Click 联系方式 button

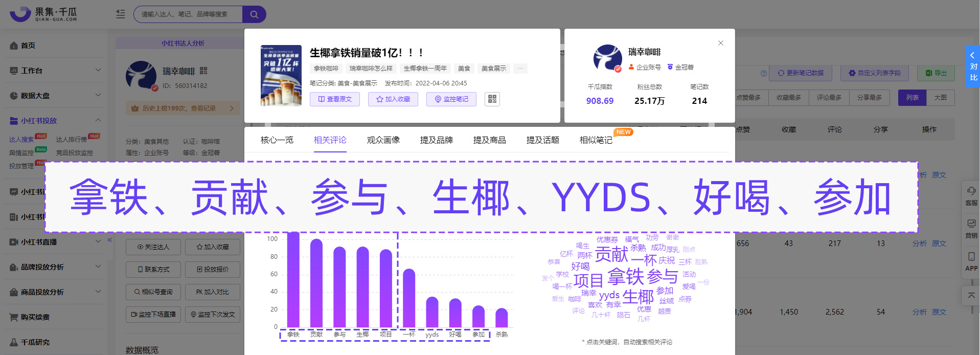(x=153, y=270)
